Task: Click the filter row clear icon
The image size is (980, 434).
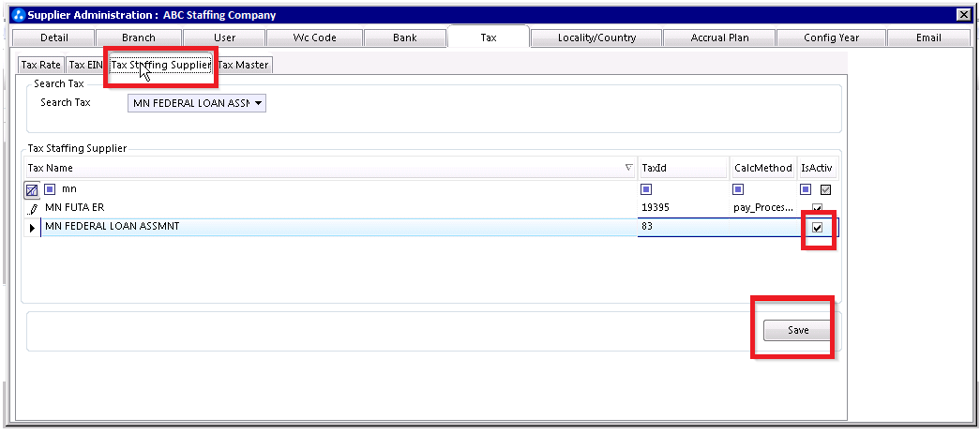Action: (x=32, y=189)
